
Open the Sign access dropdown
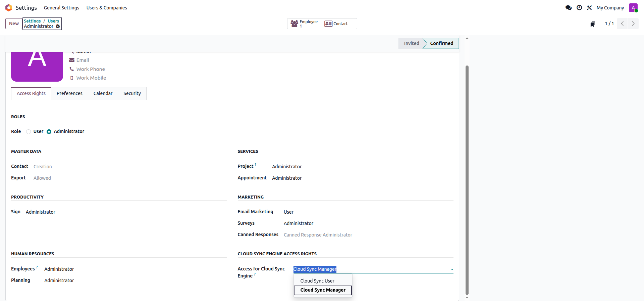click(x=126, y=212)
